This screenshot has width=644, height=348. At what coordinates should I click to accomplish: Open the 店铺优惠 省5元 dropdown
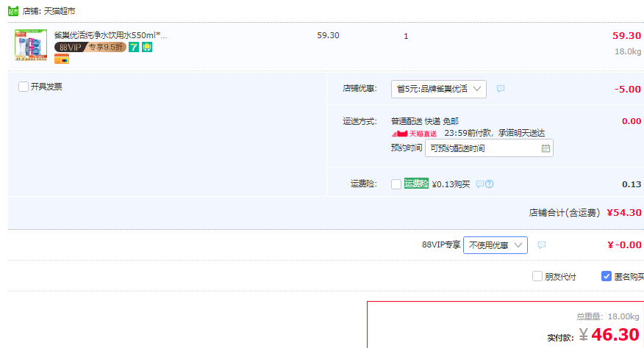point(439,89)
